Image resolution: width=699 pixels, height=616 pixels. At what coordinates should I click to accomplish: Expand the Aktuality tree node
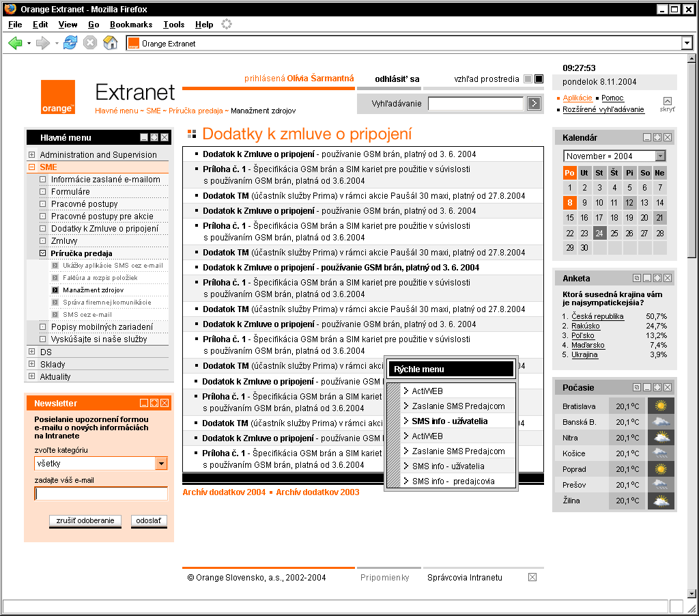(31, 376)
